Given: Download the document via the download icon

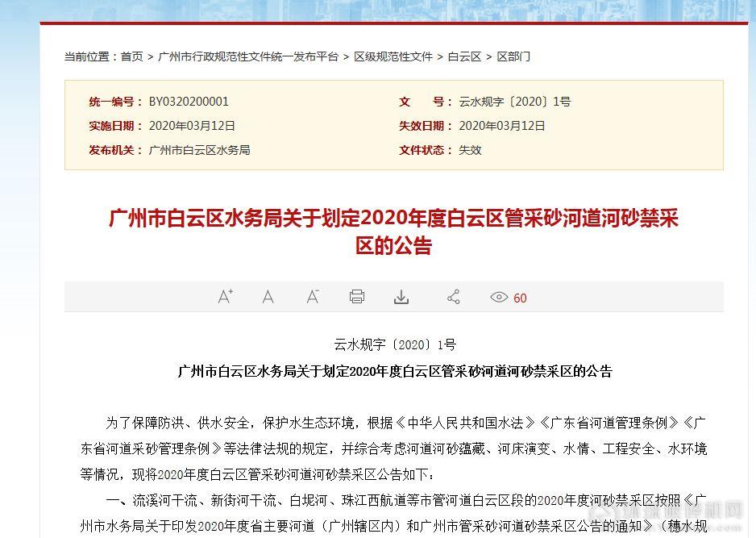Looking at the screenshot, I should click(x=401, y=297).
